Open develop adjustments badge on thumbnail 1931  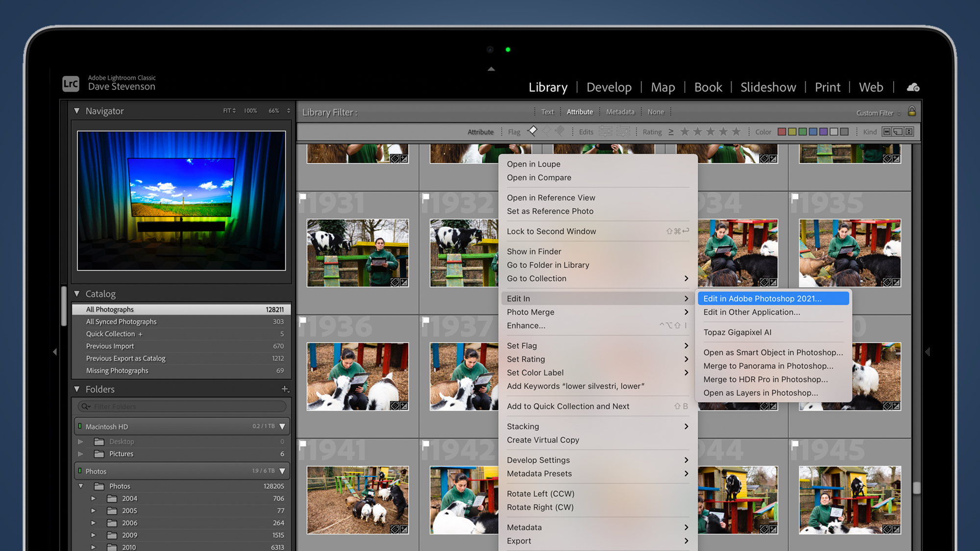coord(404,282)
